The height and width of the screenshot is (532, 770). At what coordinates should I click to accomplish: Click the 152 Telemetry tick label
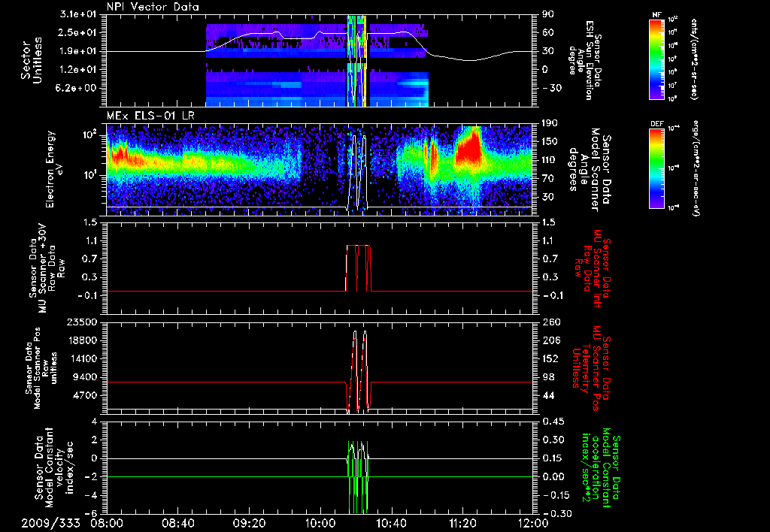[x=550, y=358]
